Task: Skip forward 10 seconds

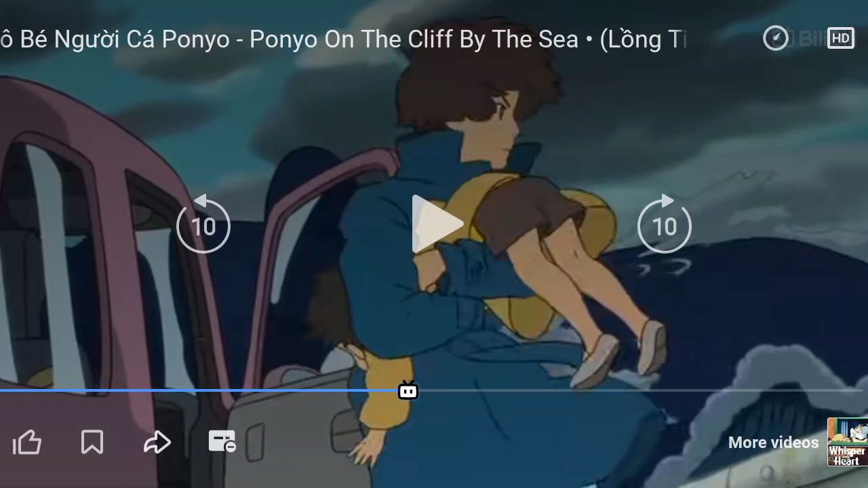Action: (x=665, y=224)
